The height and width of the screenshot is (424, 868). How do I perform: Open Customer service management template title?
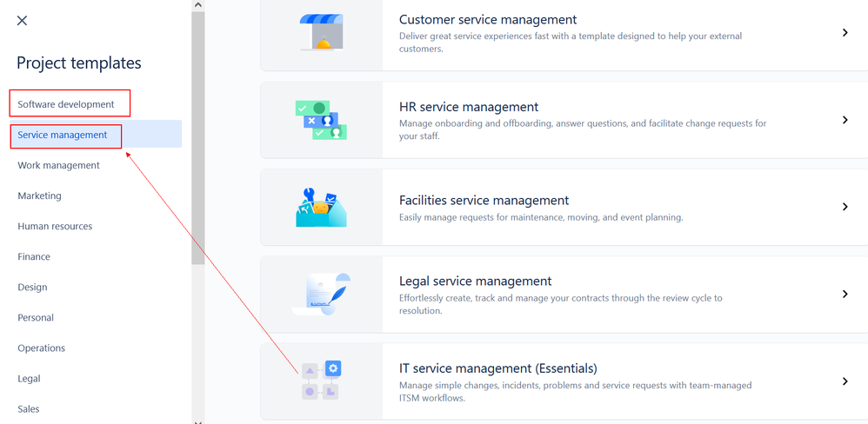pyautogui.click(x=488, y=19)
